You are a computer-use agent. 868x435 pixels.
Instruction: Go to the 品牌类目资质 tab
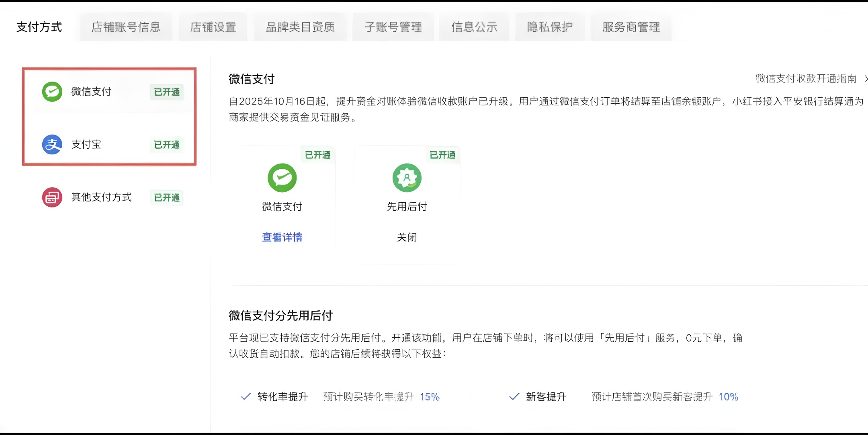point(300,27)
